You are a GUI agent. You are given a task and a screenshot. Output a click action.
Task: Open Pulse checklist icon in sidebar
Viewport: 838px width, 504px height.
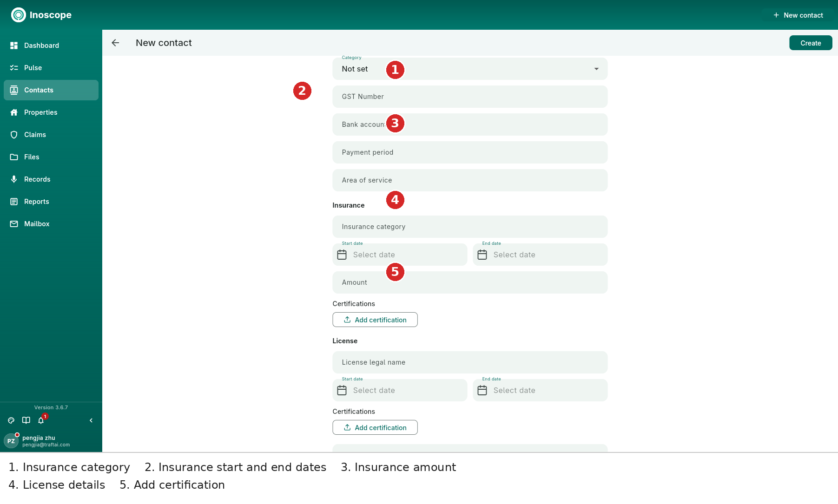14,68
